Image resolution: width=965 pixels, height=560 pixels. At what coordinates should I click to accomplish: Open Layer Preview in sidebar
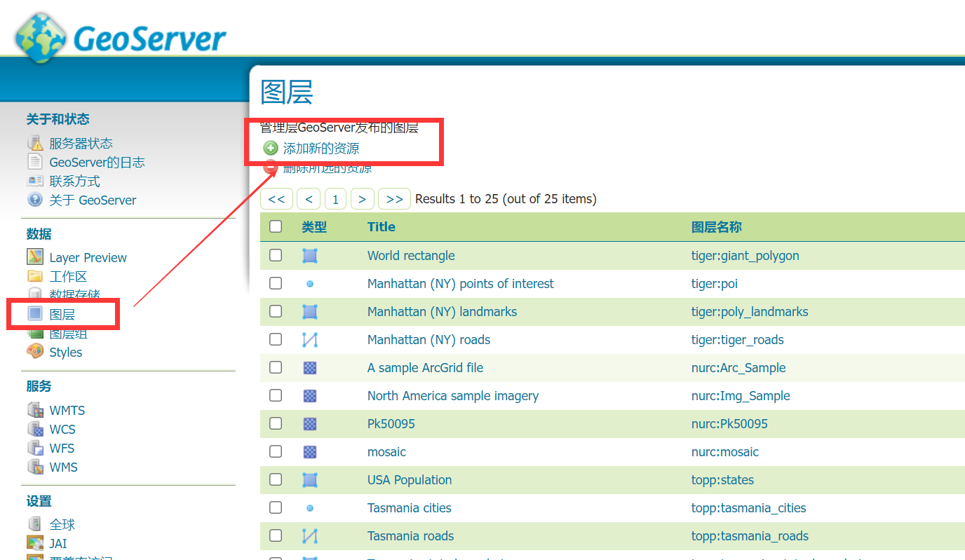(88, 258)
